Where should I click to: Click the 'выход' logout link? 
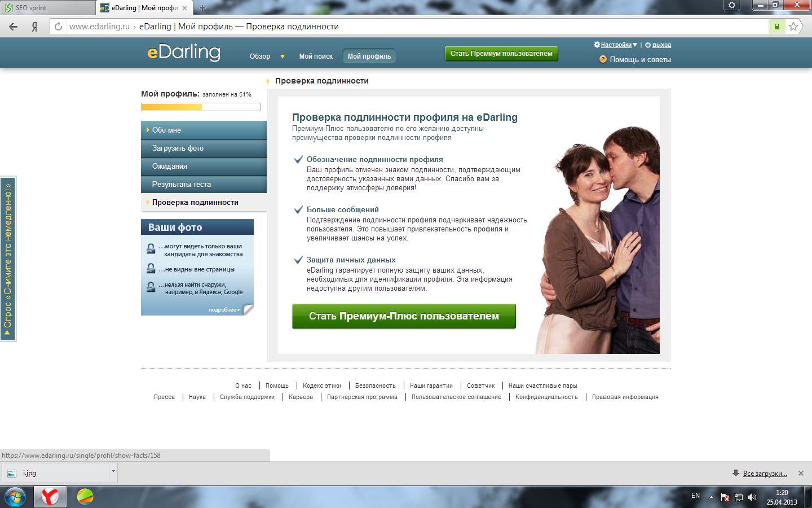coord(661,45)
